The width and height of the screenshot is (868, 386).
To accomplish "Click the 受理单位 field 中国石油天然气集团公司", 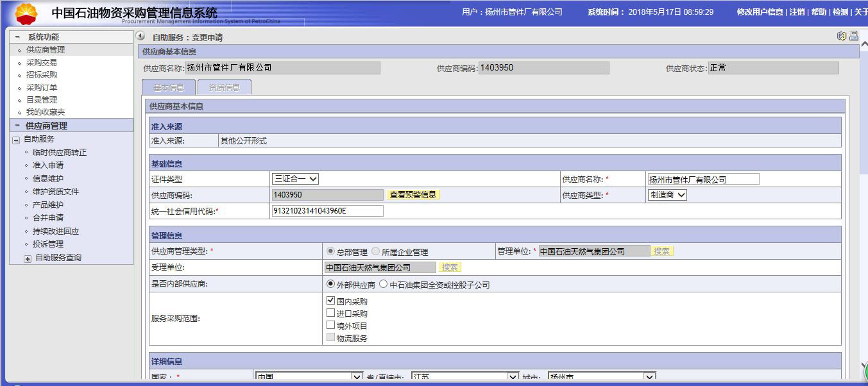I will (380, 267).
